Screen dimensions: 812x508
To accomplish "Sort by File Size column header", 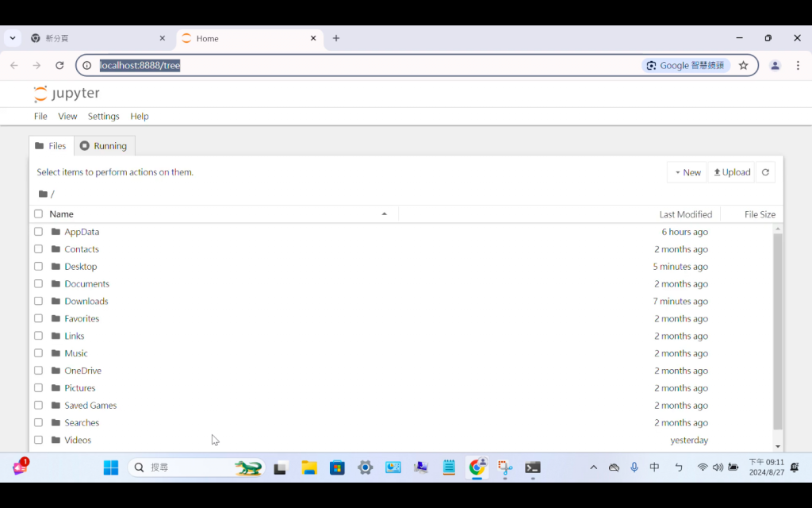I will 760,214.
